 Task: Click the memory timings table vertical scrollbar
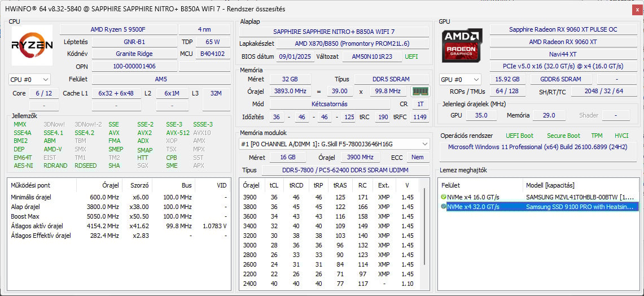point(425,237)
